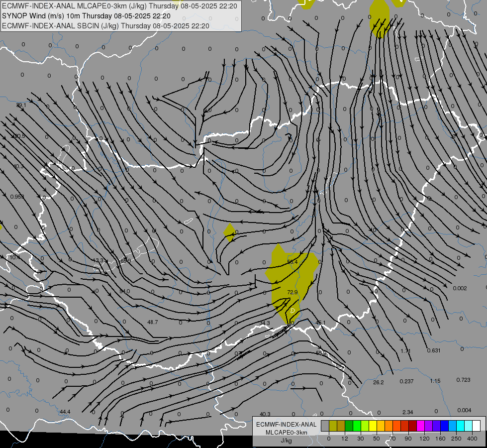The height and width of the screenshot is (448, 487).
Task: Click the 'ECMWF-INDEX-ANAL MLCAPE0-3km' title line
Action: click(119, 6)
